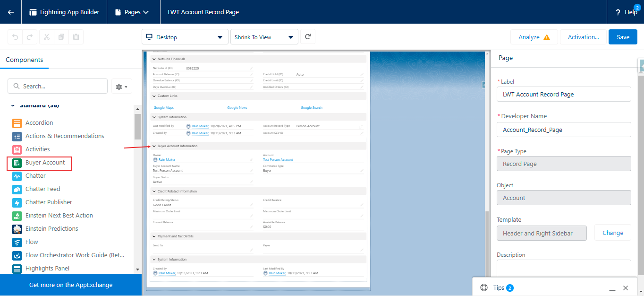Open the Shrink To View dropdown
The height and width of the screenshot is (296, 644).
(264, 37)
